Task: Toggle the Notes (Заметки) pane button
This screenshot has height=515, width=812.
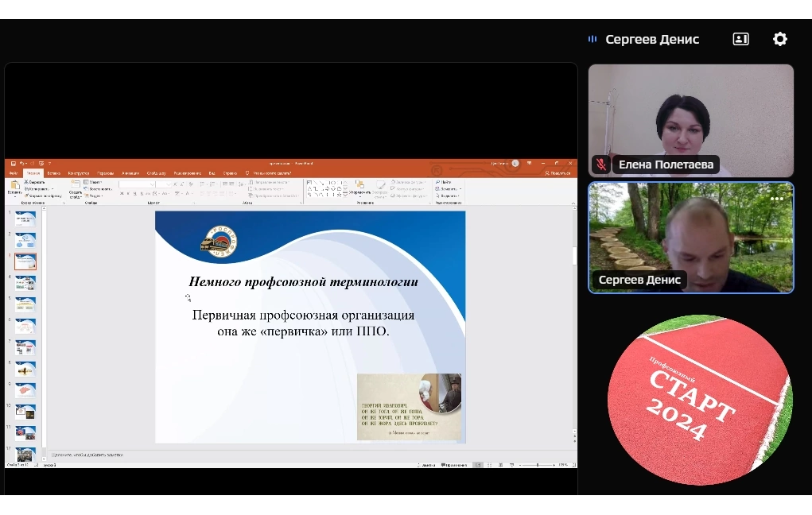Action: click(426, 465)
